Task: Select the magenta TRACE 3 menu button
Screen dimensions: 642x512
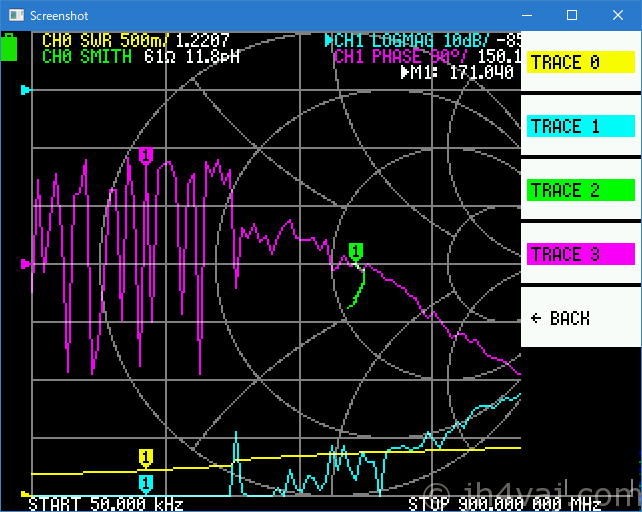Action: [581, 254]
